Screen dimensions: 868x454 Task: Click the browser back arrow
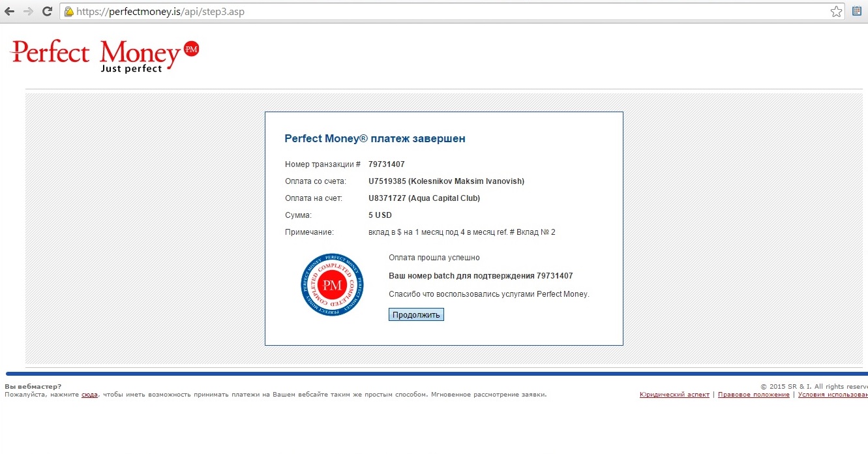click(x=9, y=12)
